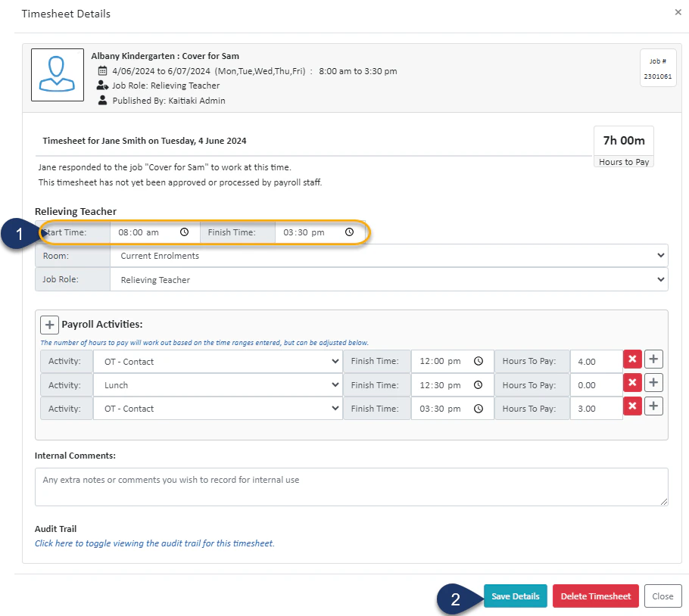Click the 12:00 pm finish time field
The width and height of the screenshot is (689, 616).
(453, 362)
